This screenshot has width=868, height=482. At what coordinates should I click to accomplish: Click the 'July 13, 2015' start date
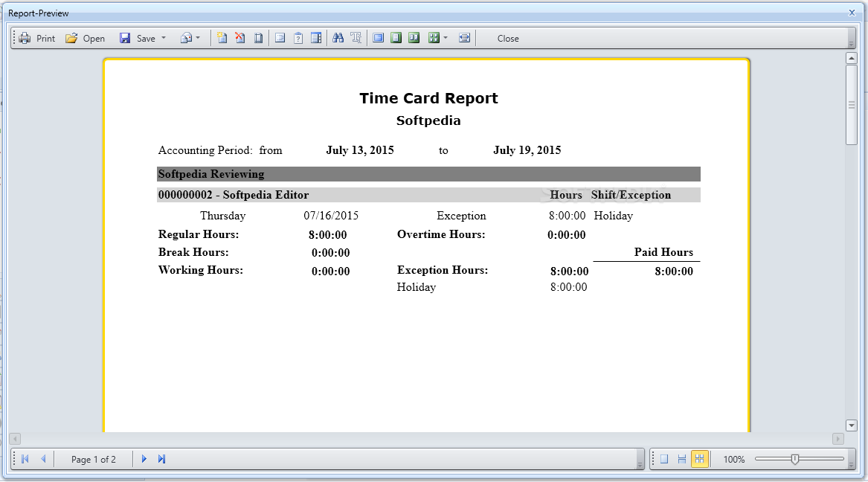tap(360, 150)
